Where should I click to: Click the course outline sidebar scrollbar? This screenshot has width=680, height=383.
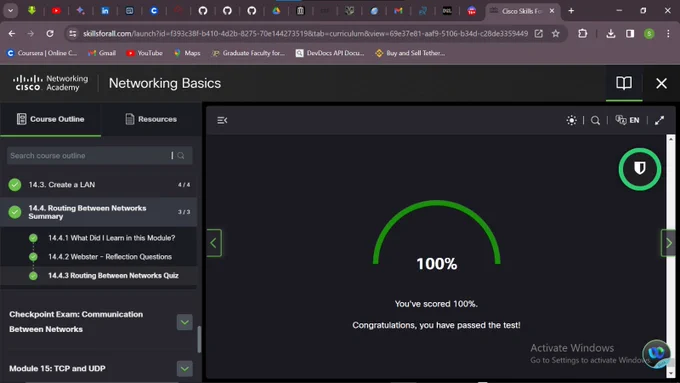click(x=199, y=339)
